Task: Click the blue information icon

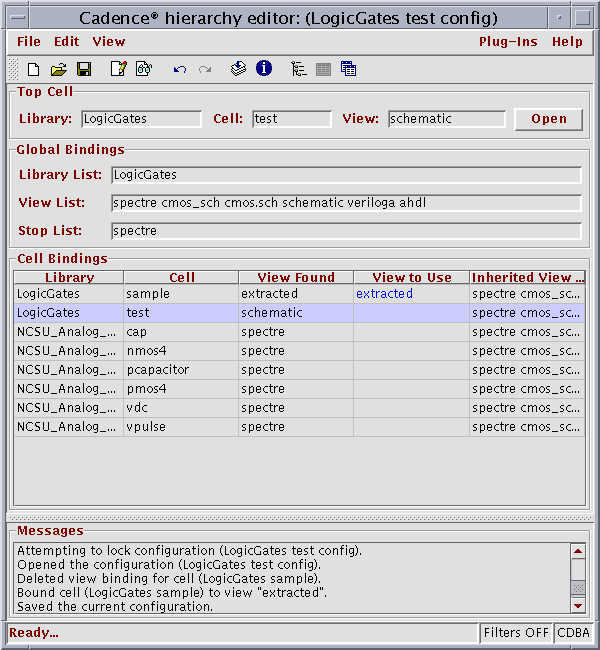Action: tap(264, 69)
